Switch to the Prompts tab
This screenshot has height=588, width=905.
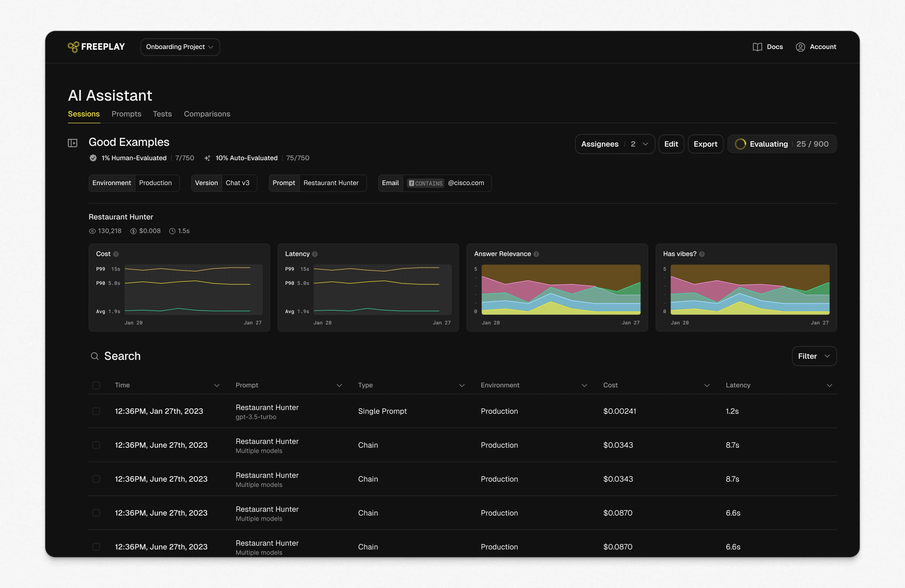pos(126,114)
